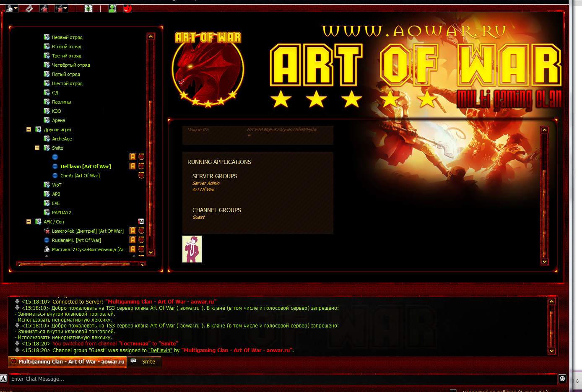Toggle subscribe to all channels eye icon

point(88,8)
